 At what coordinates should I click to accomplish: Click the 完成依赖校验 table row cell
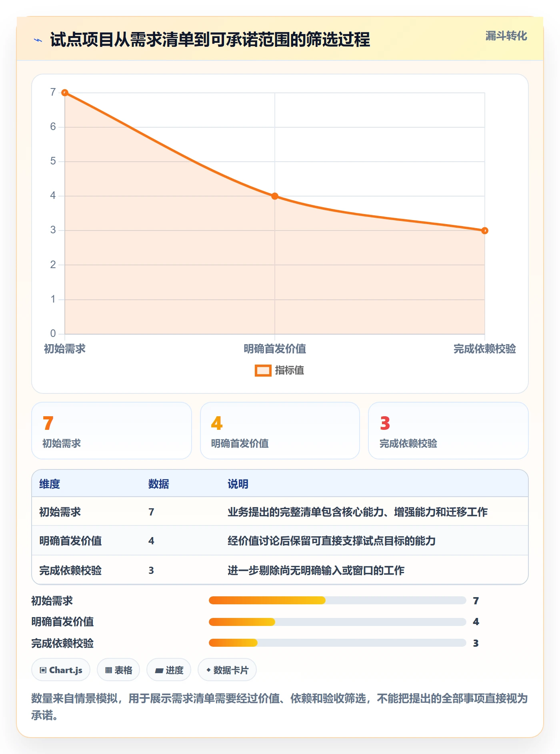click(x=70, y=570)
